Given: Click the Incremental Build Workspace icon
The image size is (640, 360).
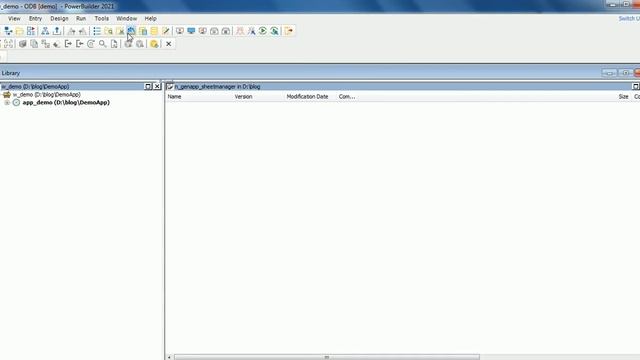Looking at the screenshot, I should click(180, 31).
